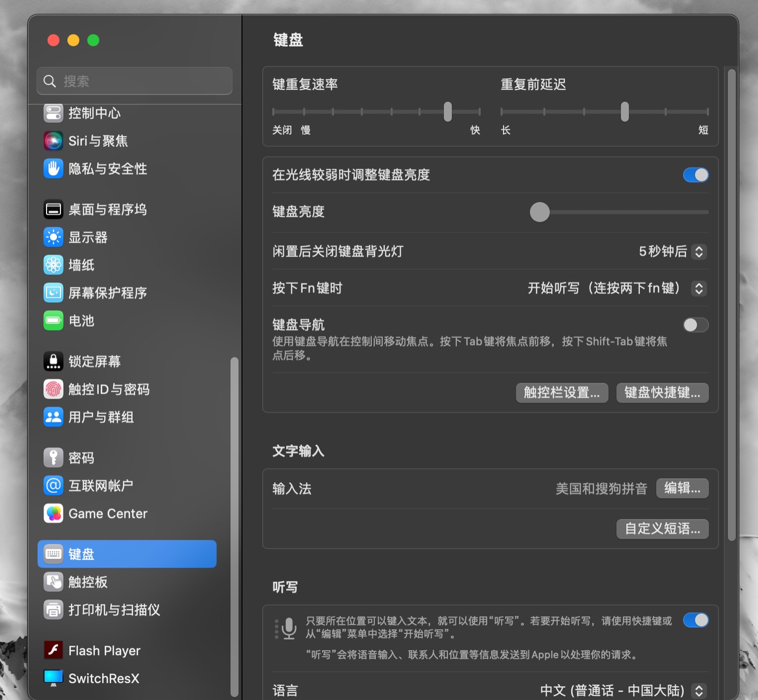Viewport: 758px width, 700px height.
Task: Change the 按下Fn键时 action dropdown
Action: [x=699, y=288]
